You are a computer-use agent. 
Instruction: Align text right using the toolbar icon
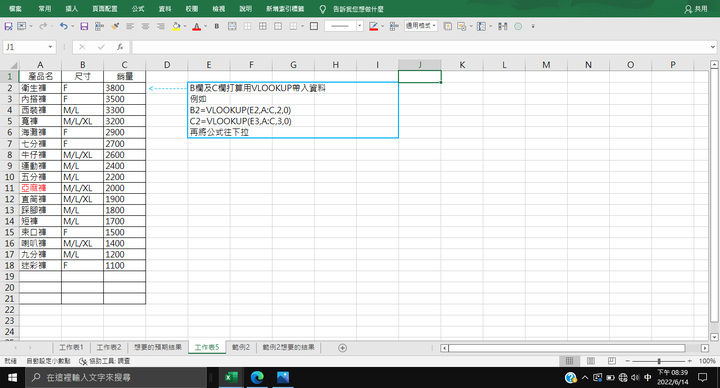click(x=161, y=26)
